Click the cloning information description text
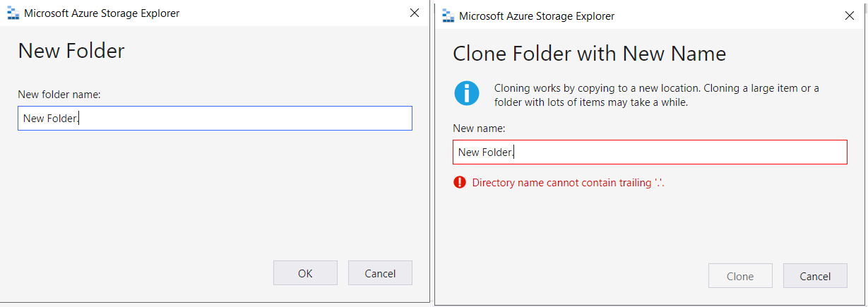This screenshot has height=307, width=868. click(x=656, y=95)
